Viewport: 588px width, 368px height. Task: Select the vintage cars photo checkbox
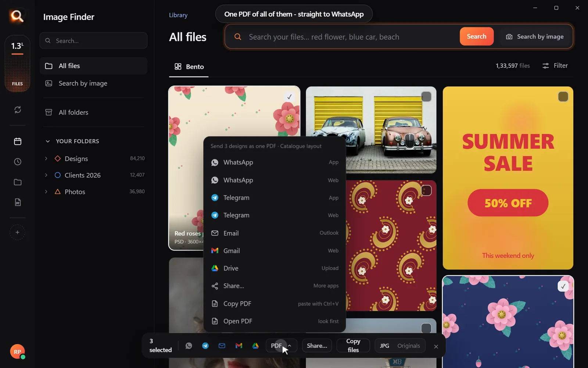(x=426, y=97)
